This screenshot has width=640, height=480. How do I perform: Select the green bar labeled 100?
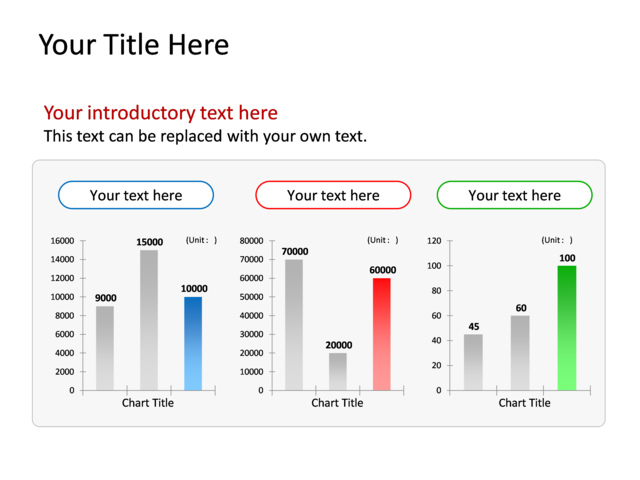567,327
